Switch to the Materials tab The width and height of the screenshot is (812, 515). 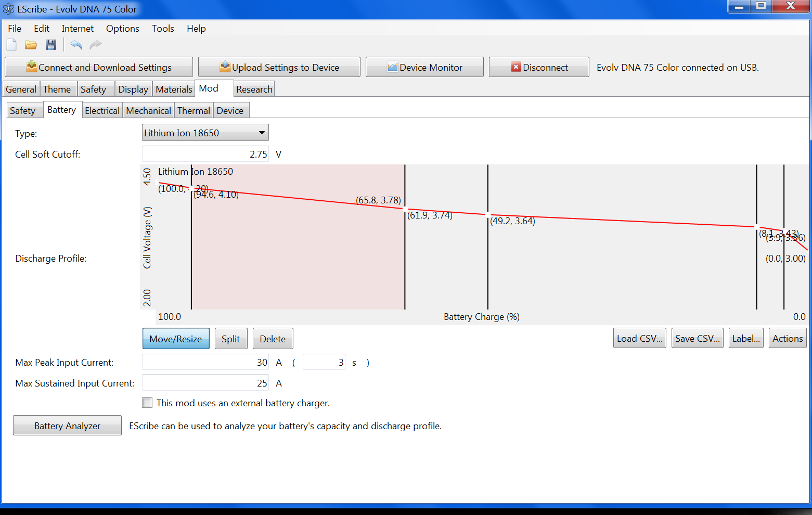pos(174,89)
